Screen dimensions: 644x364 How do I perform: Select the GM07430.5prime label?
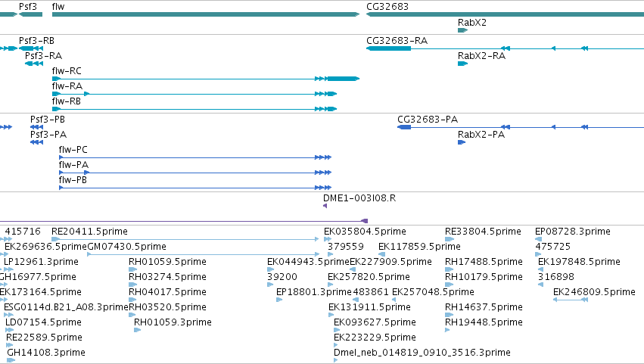coord(126,247)
